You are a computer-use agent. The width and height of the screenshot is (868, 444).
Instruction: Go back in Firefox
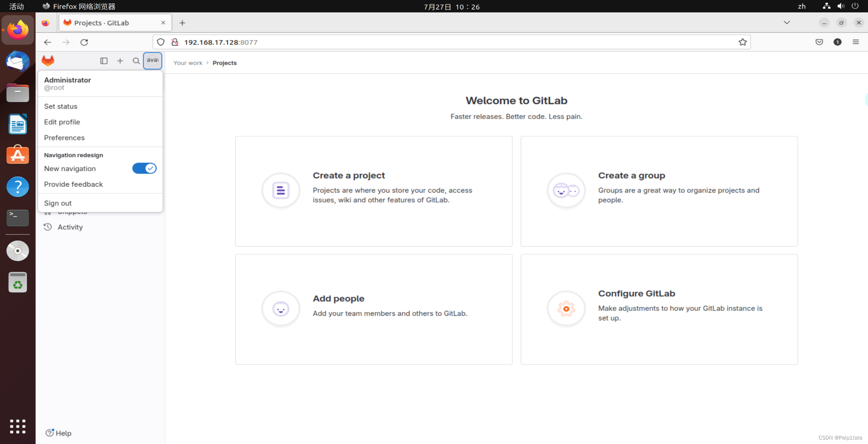(x=48, y=42)
